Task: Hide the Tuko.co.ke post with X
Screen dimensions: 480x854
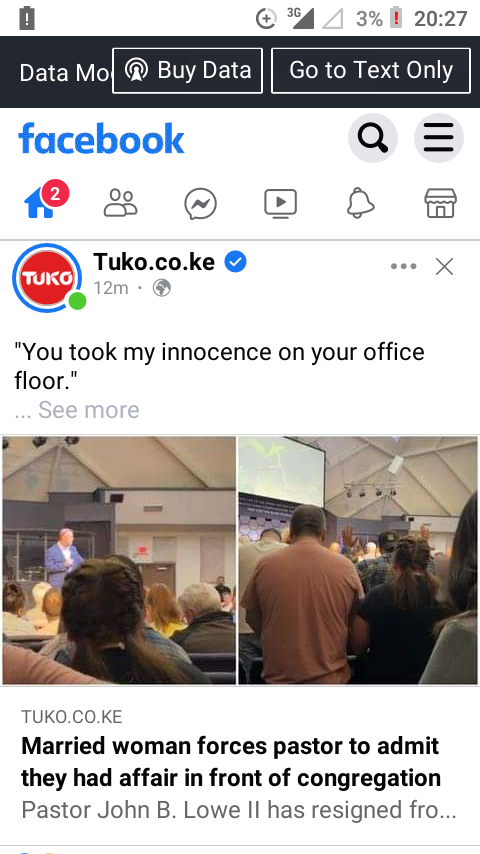Action: click(x=445, y=266)
